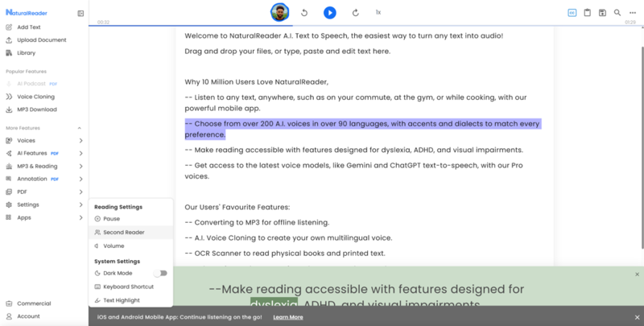Expand the AI Features submenu arrow
The width and height of the screenshot is (644, 326).
pyautogui.click(x=81, y=153)
